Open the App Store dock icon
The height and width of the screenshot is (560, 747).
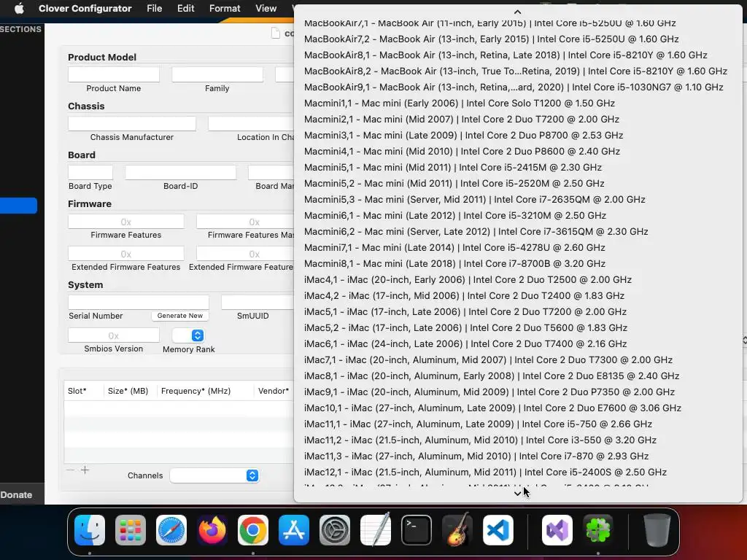click(x=294, y=530)
